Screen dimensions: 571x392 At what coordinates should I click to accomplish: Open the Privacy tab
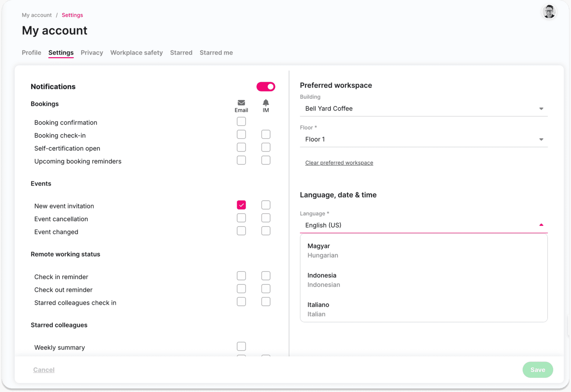(92, 53)
